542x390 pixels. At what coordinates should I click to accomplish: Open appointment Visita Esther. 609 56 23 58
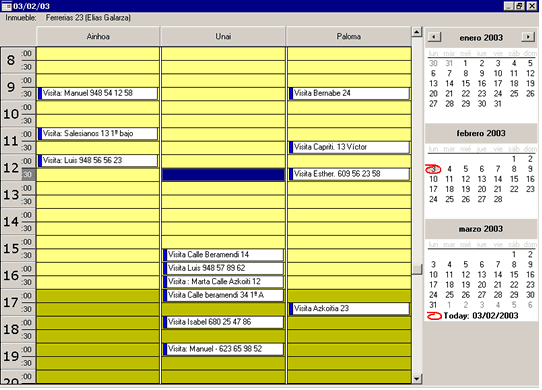coord(349,174)
